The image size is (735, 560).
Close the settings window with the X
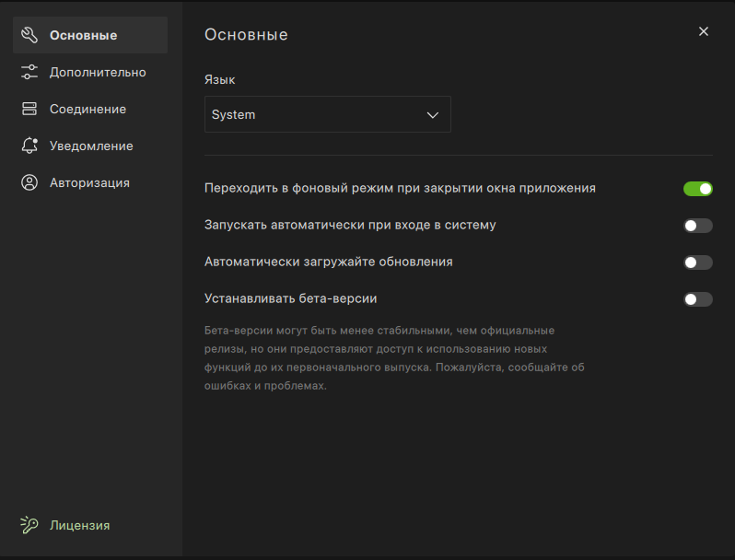coord(704,31)
